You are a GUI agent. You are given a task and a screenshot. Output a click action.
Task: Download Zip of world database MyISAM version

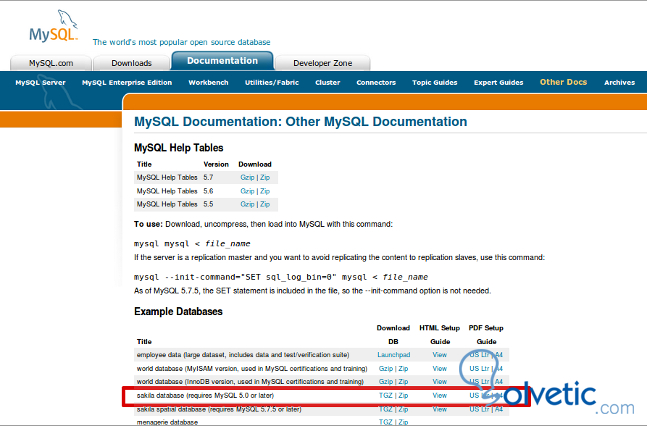(403, 369)
